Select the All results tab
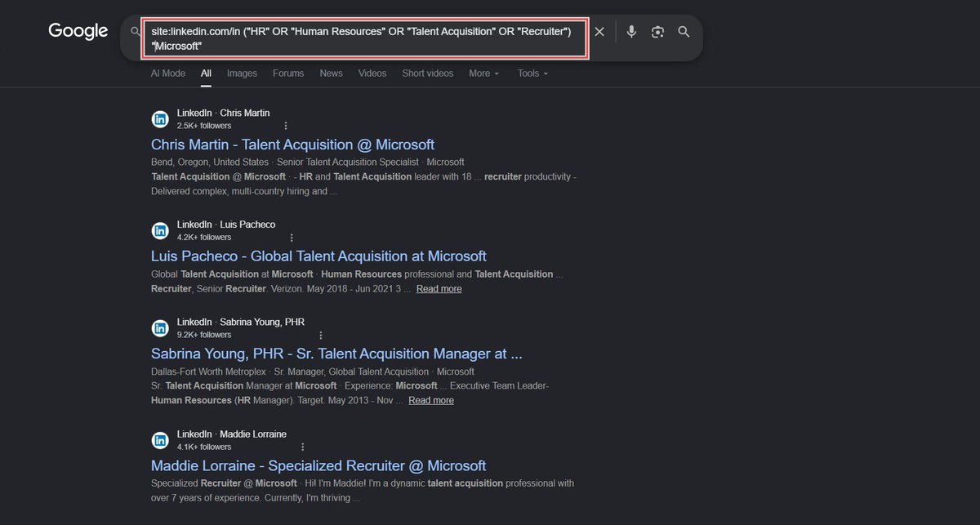Image resolution: width=980 pixels, height=525 pixels. click(x=207, y=73)
